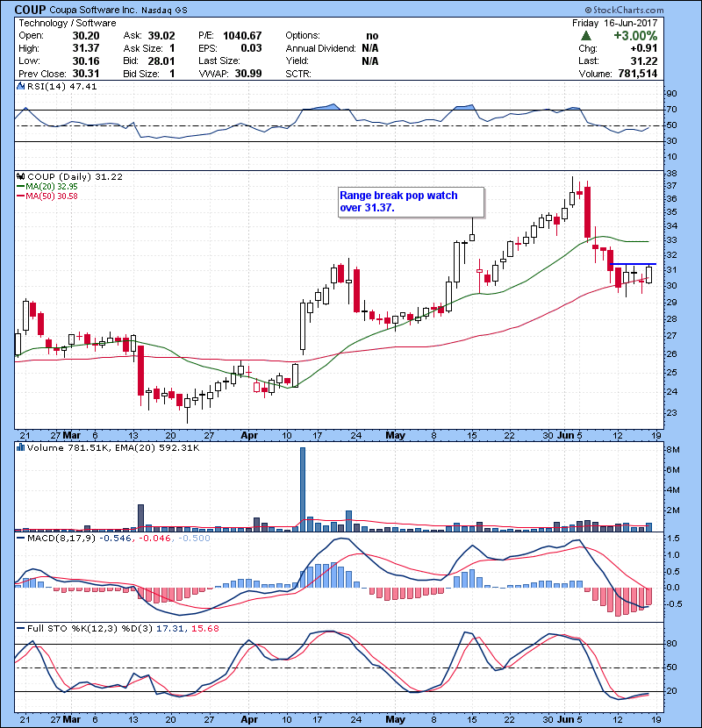
Task: Select the P/E ratio 1040.67
Action: tap(242, 36)
